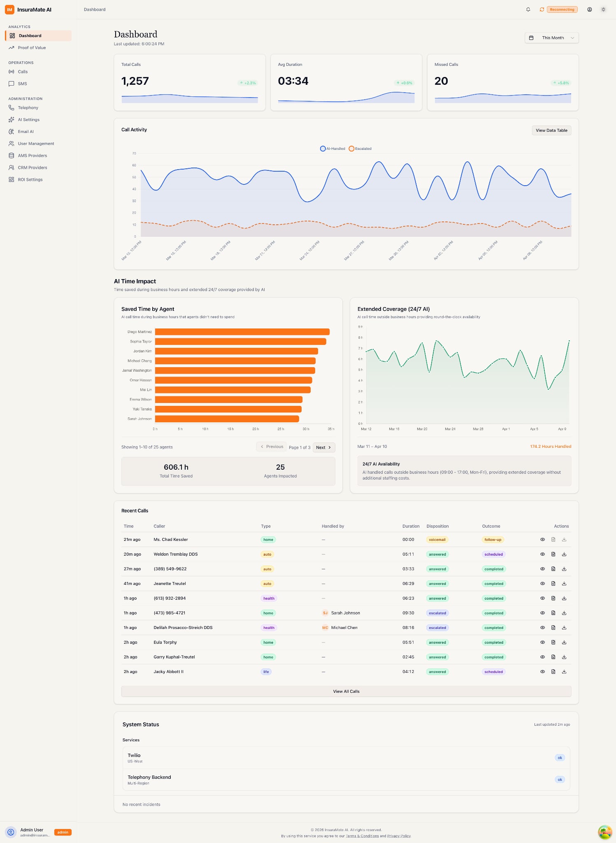Click the follow-up outcome badge
This screenshot has width=616, height=843.
tap(493, 540)
